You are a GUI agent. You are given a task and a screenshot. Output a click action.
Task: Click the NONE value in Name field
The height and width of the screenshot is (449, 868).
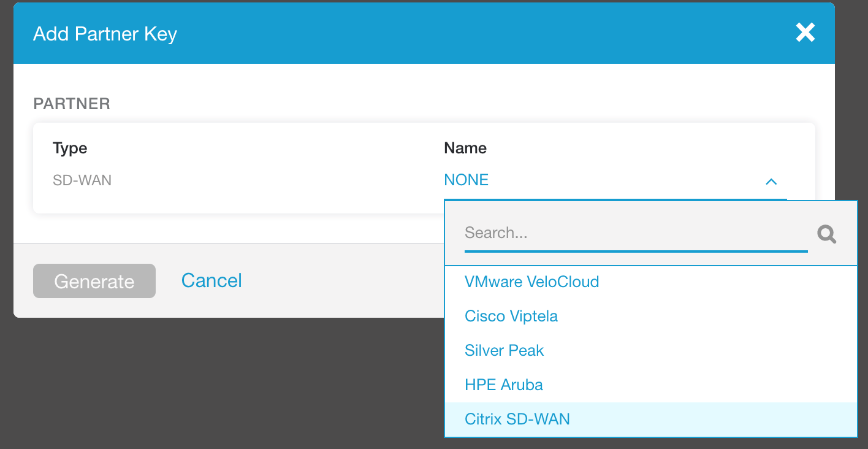click(x=466, y=180)
